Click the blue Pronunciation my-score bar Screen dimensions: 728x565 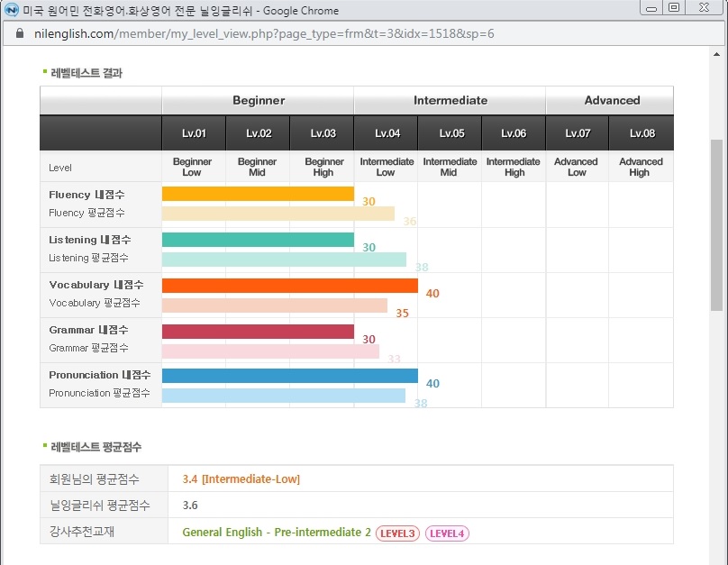pyautogui.click(x=290, y=375)
